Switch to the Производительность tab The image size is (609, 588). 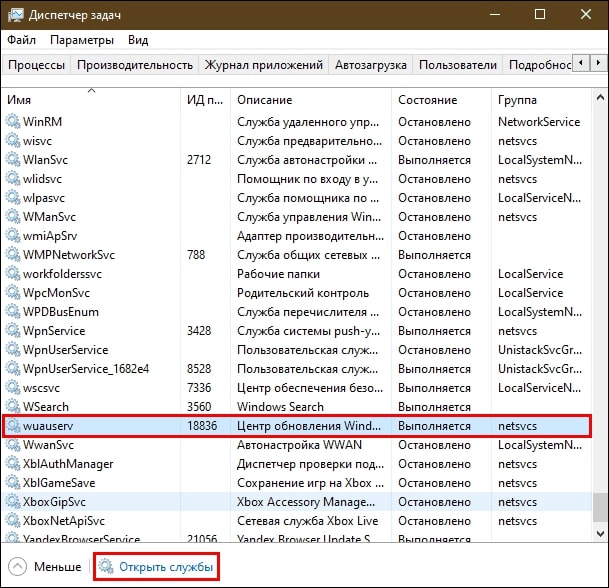[135, 64]
